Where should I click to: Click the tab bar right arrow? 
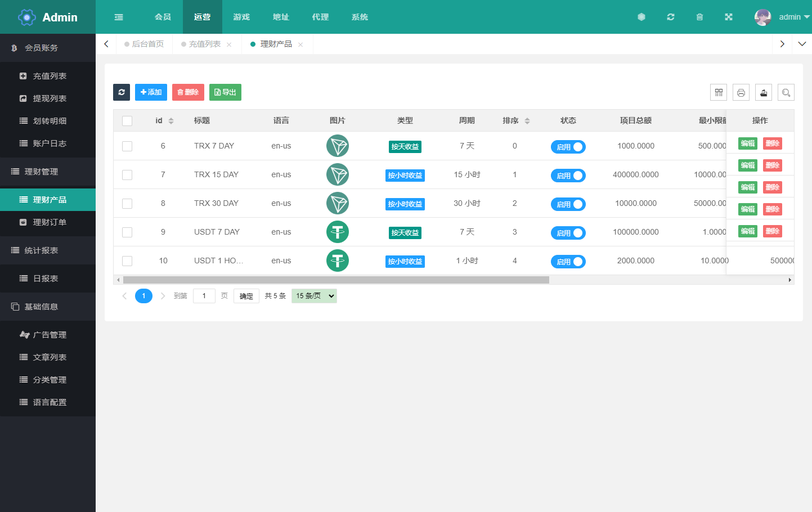[782, 44]
